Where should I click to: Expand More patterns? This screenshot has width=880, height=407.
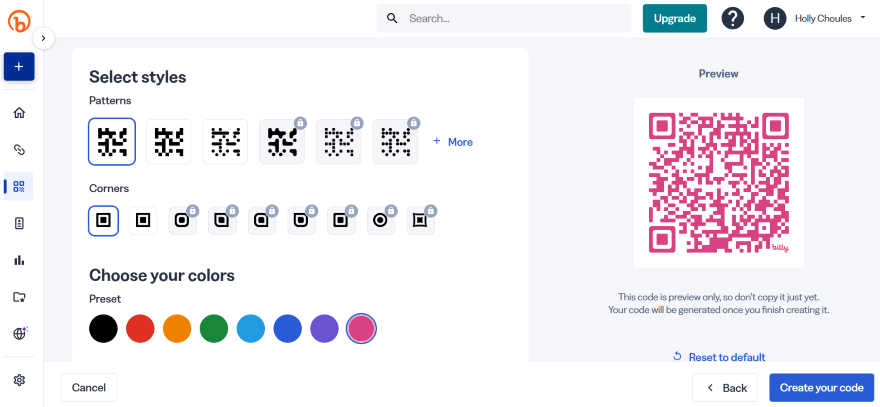point(453,142)
